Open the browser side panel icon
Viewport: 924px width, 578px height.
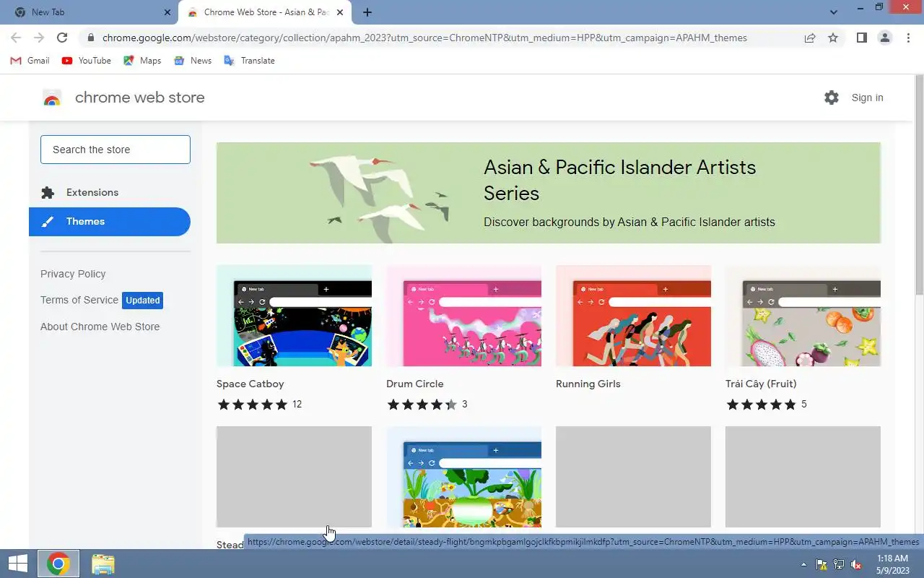point(861,38)
